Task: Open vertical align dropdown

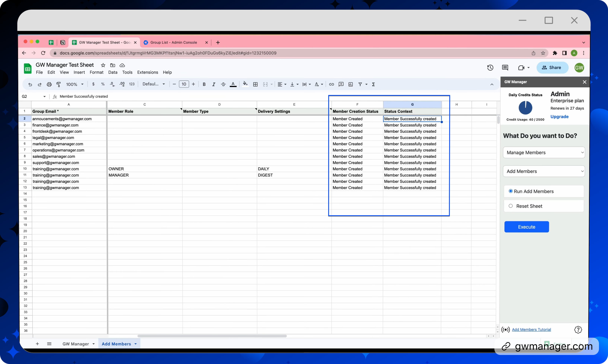Action: coord(294,84)
